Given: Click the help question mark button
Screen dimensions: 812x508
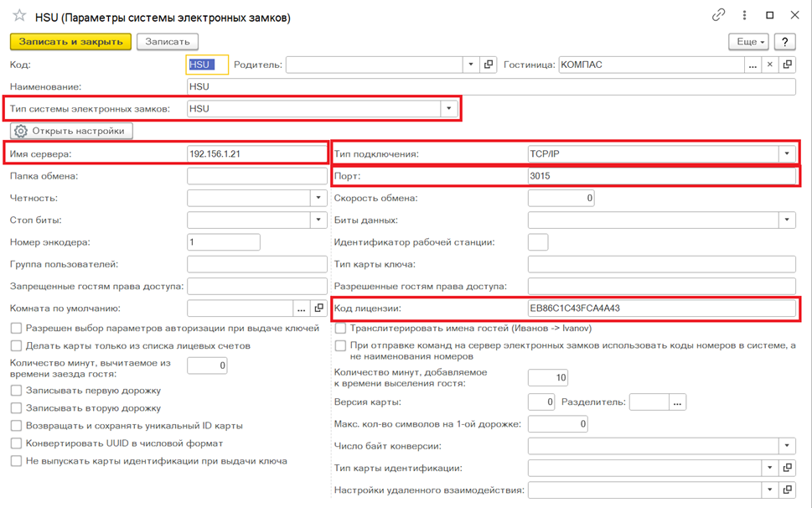Looking at the screenshot, I should click(x=785, y=41).
